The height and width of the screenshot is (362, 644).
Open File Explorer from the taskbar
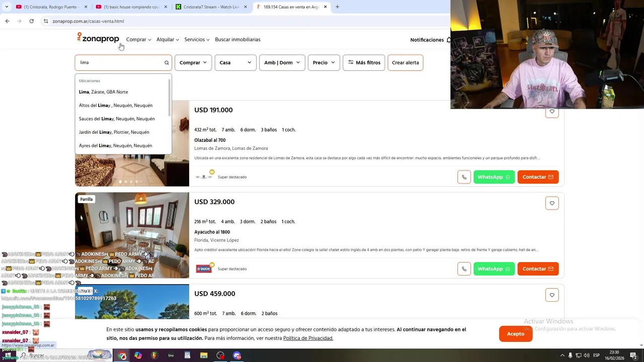(204, 355)
